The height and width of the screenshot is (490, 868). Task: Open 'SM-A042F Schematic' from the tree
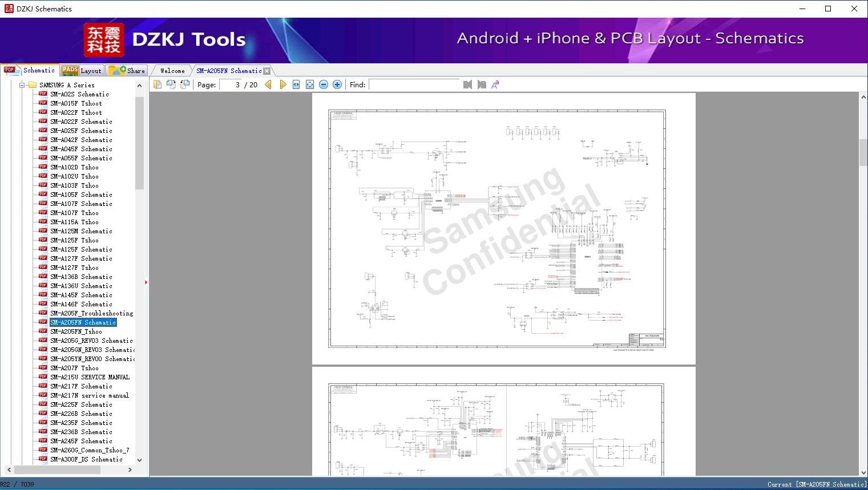click(x=81, y=140)
